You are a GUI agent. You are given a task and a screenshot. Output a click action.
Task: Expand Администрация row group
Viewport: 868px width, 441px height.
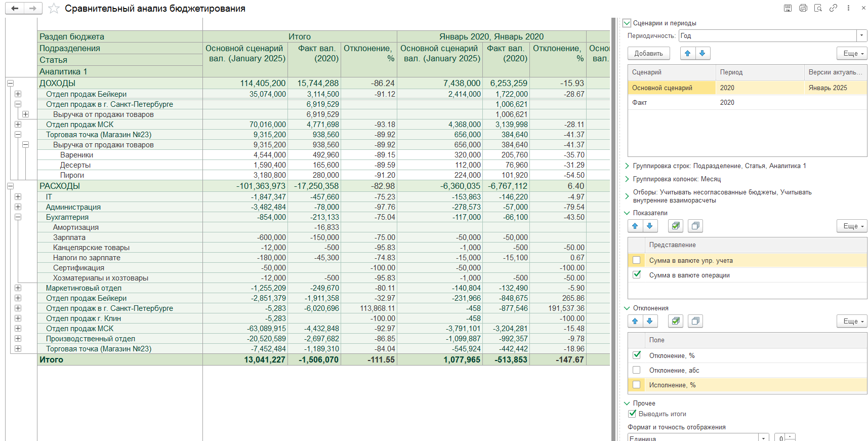coord(18,207)
